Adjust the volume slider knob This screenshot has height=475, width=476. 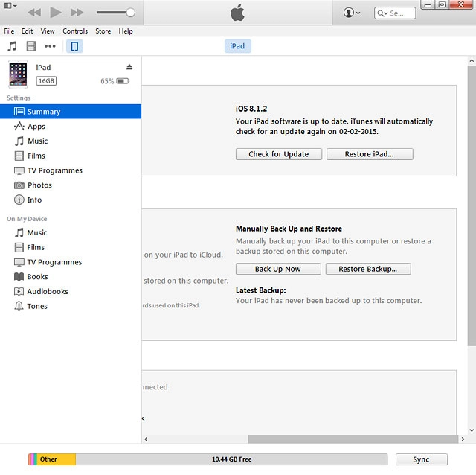point(131,13)
